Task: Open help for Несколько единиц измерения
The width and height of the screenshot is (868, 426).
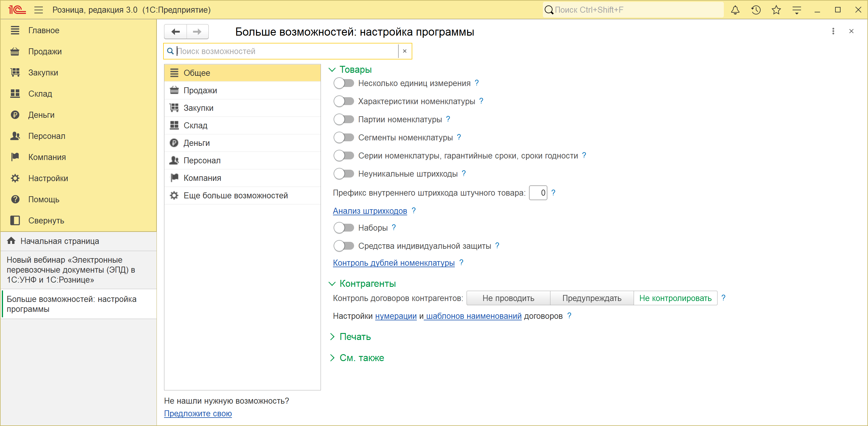Action: point(477,83)
